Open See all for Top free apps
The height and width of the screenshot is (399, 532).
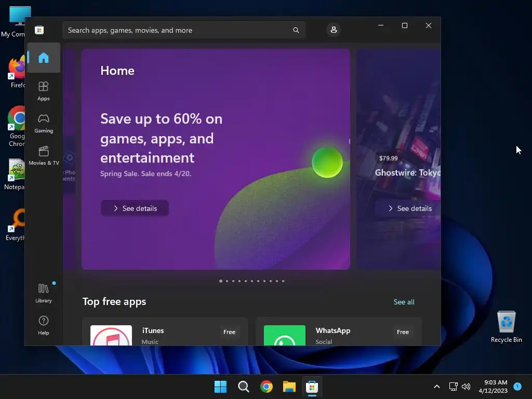[404, 302]
